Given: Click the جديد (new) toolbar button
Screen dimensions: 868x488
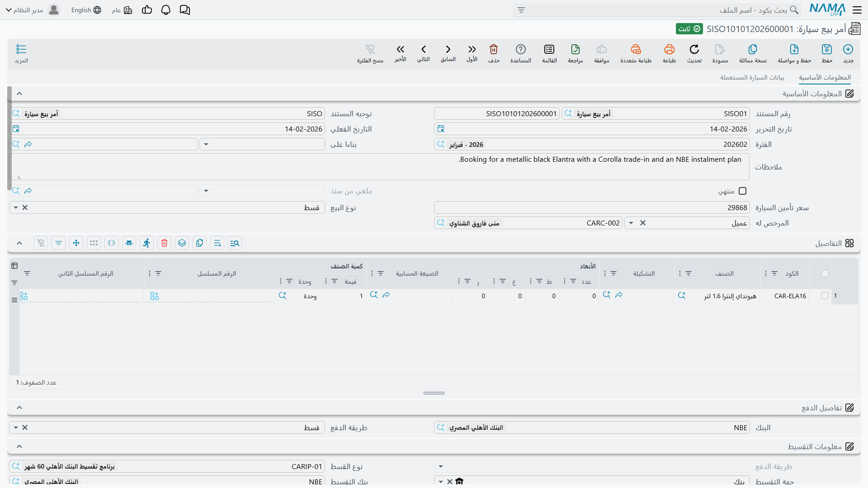Looking at the screenshot, I should pyautogui.click(x=848, y=53).
